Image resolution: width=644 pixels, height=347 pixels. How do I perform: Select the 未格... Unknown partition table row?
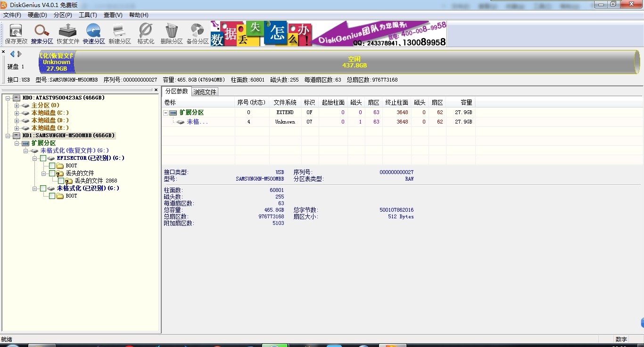point(319,122)
